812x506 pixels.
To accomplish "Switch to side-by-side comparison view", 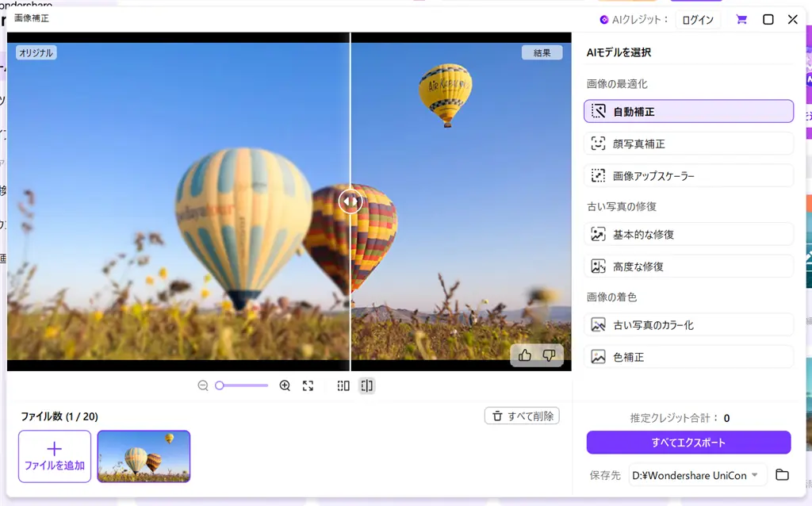I will [343, 385].
